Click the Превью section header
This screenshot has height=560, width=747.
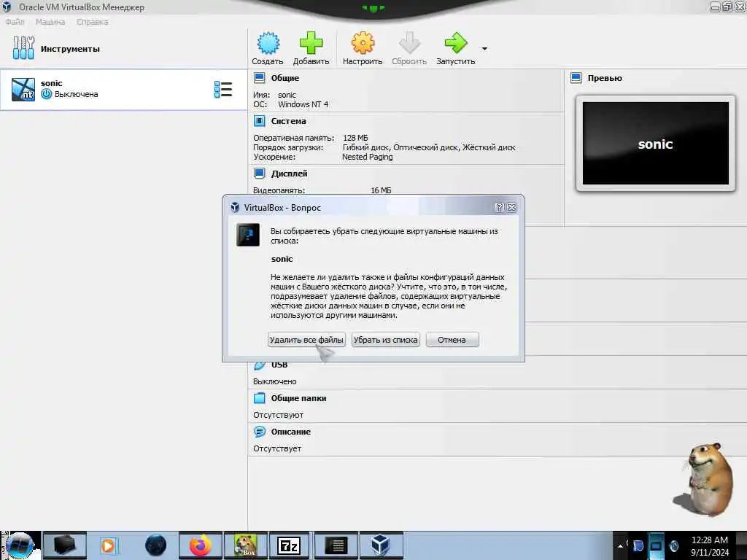point(605,78)
